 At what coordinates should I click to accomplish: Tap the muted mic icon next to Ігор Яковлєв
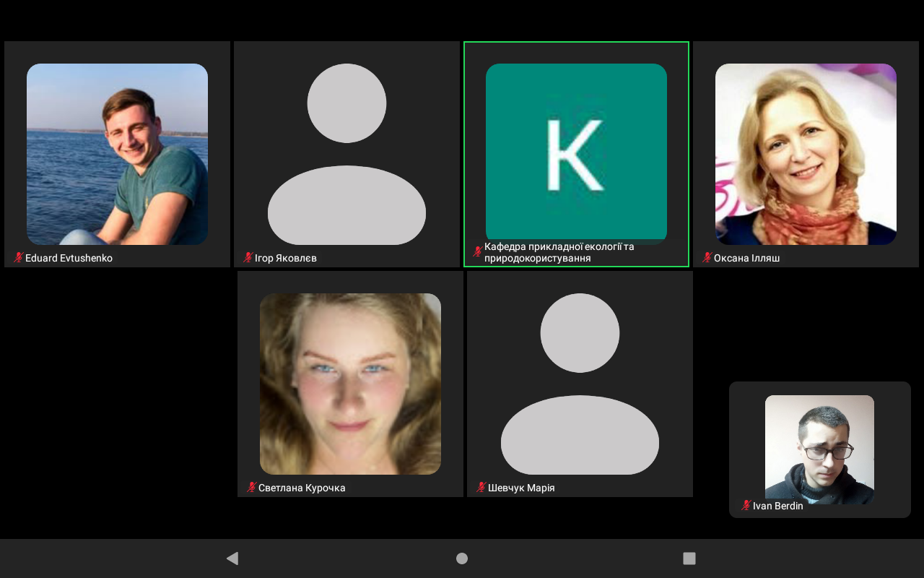click(x=248, y=258)
